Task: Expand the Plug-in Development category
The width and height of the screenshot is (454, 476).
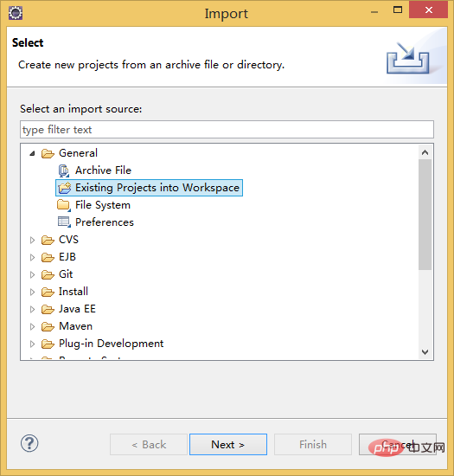Action: click(x=32, y=344)
